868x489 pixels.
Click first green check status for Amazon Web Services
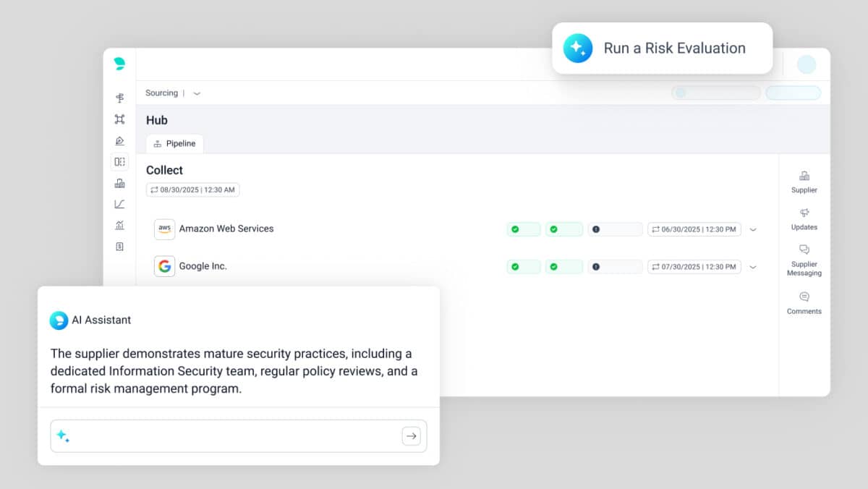523,229
